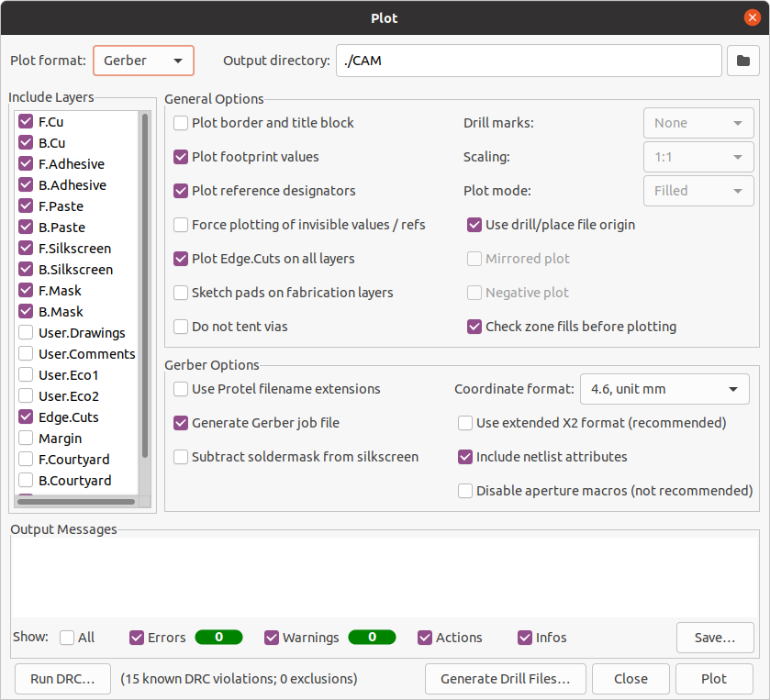Open the Plot format Gerber dropdown
This screenshot has width=770, height=700.
click(143, 61)
